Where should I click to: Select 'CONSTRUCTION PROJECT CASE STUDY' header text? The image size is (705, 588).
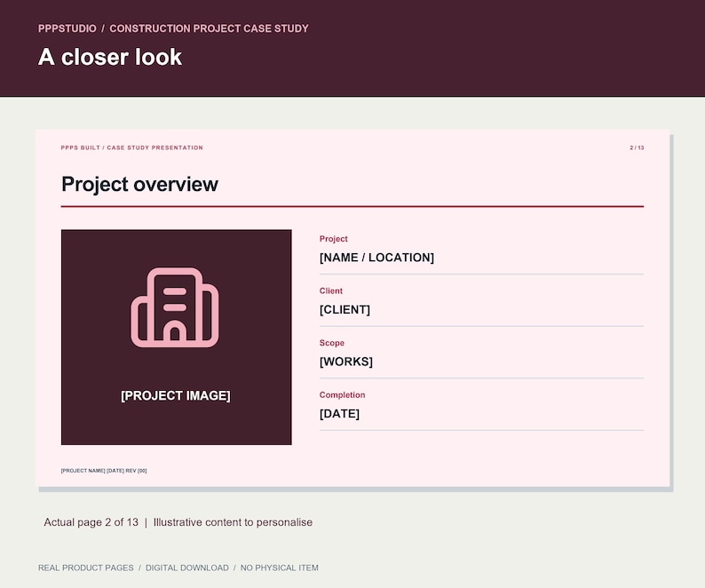[209, 28]
